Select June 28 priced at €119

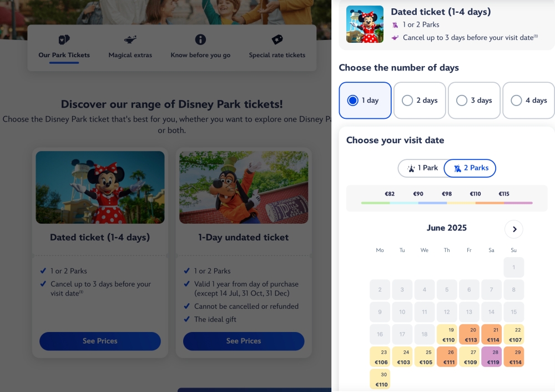(x=492, y=357)
